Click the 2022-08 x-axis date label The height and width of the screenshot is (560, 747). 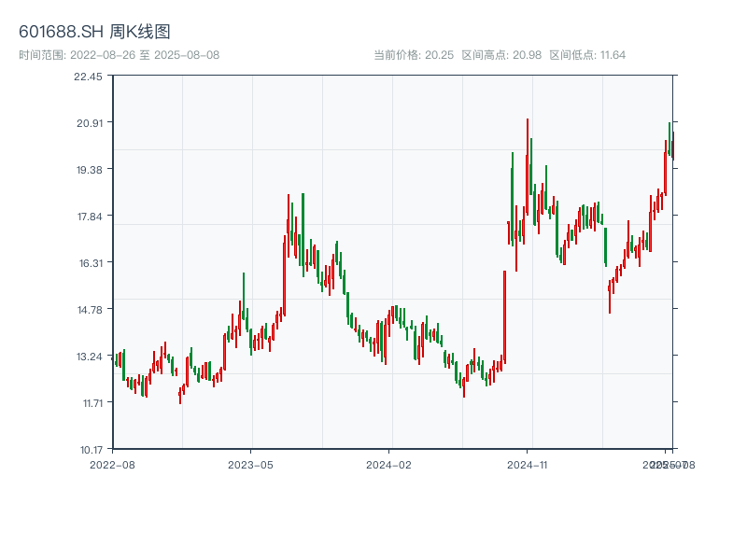tap(112, 464)
